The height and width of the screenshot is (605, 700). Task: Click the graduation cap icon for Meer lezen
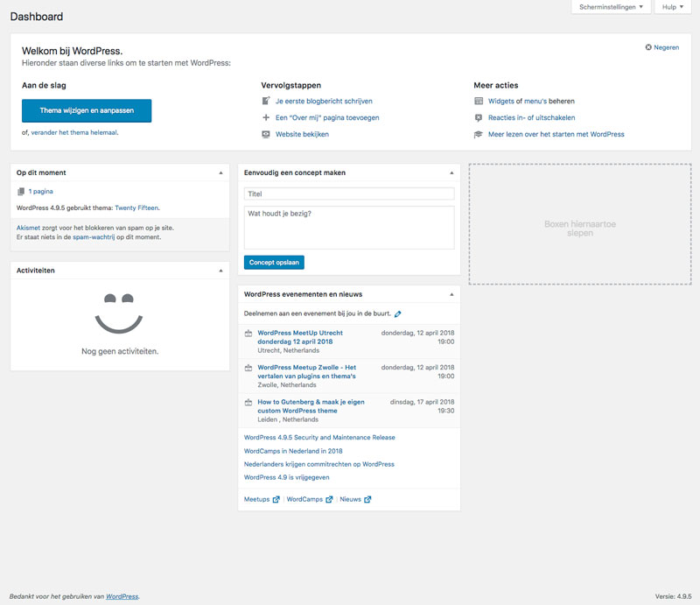point(478,134)
